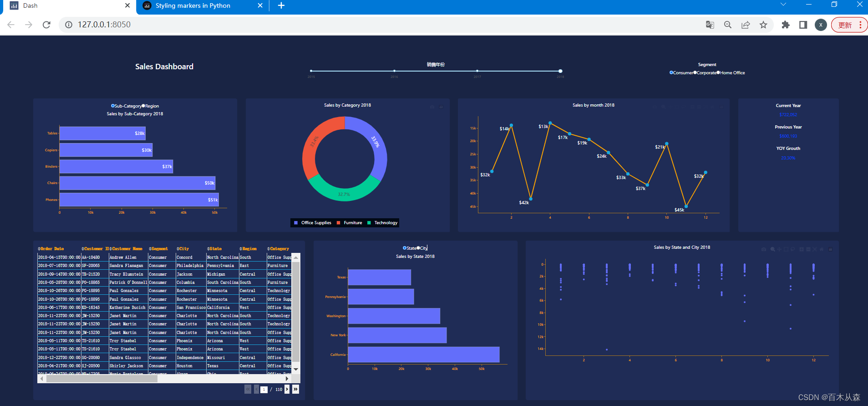Screen dimensions: 868x406
Task: Open a new browser tab
Action: coord(281,5)
